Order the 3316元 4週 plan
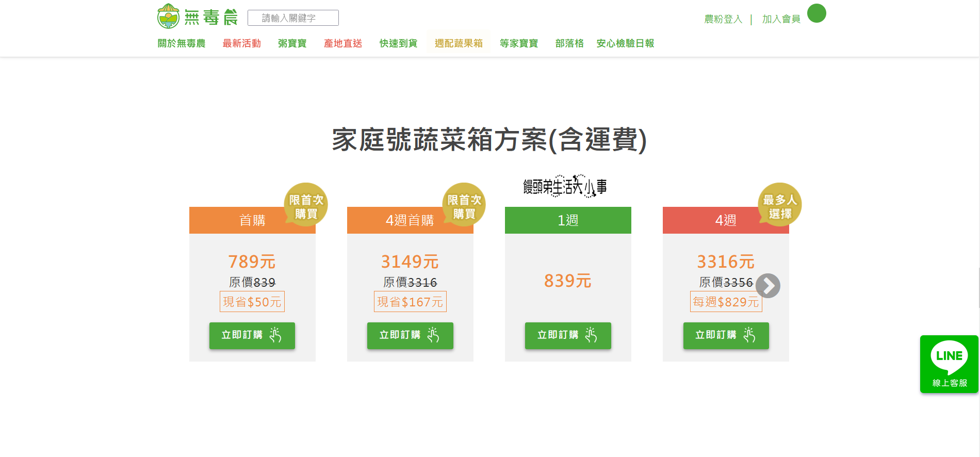Screen dimensions: 980x457 point(726,336)
